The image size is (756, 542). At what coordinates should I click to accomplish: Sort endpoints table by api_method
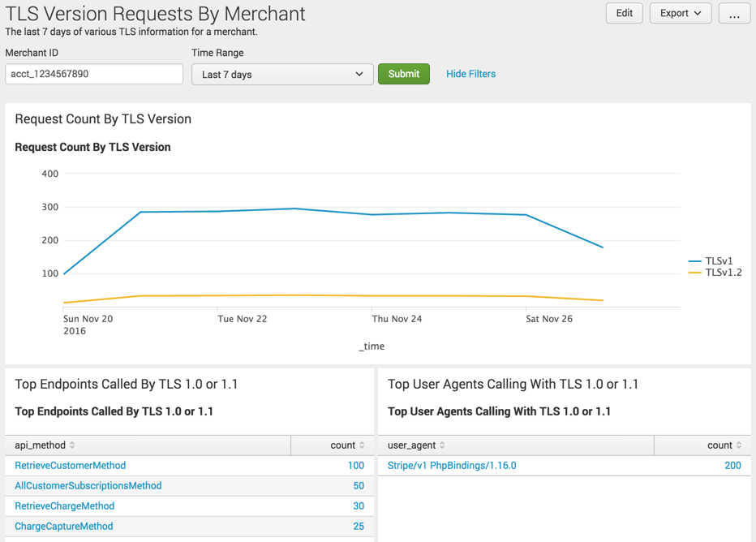coord(45,445)
